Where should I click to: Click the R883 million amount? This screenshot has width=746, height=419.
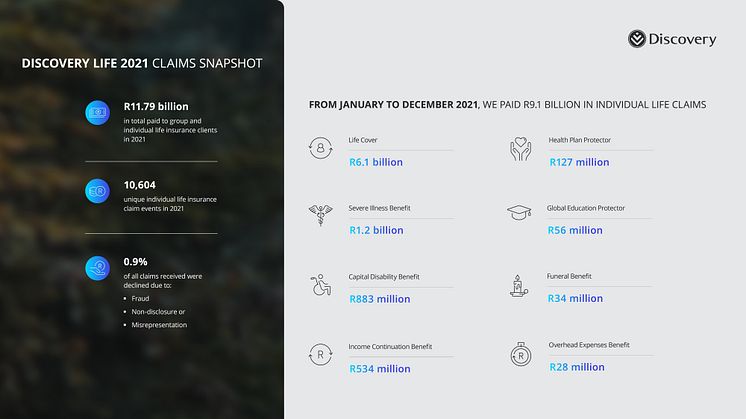[380, 299]
